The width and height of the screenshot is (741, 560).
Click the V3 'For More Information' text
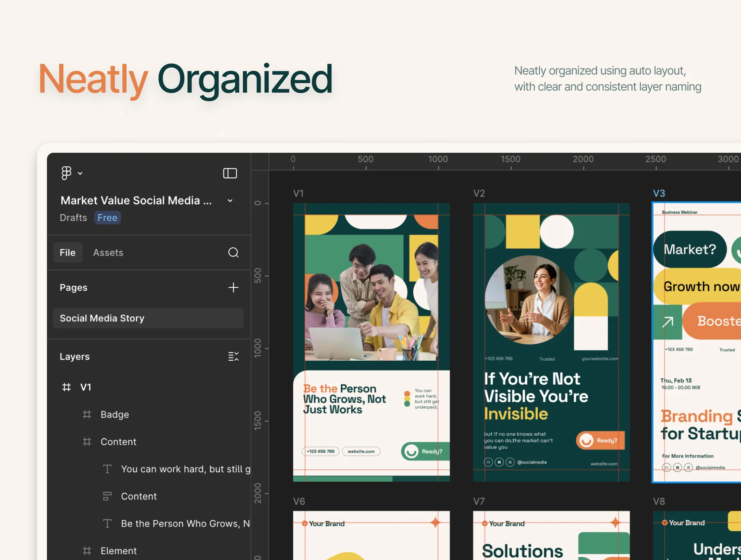pyautogui.click(x=688, y=456)
